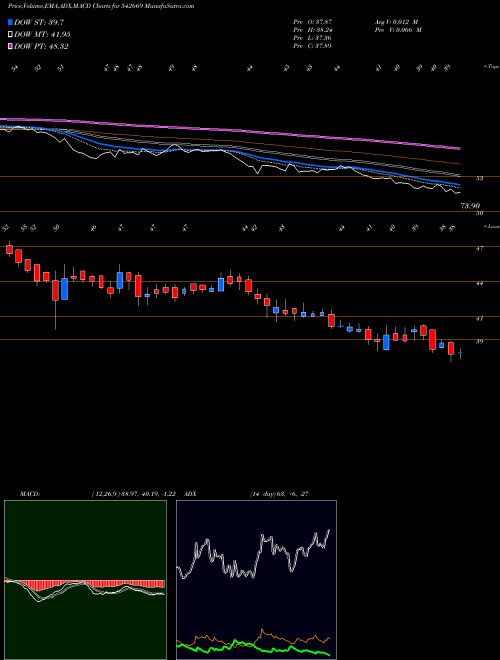The width and height of the screenshot is (500, 660).
Task: Click the 73.90 value label in the EMA chart
Action: point(471,206)
